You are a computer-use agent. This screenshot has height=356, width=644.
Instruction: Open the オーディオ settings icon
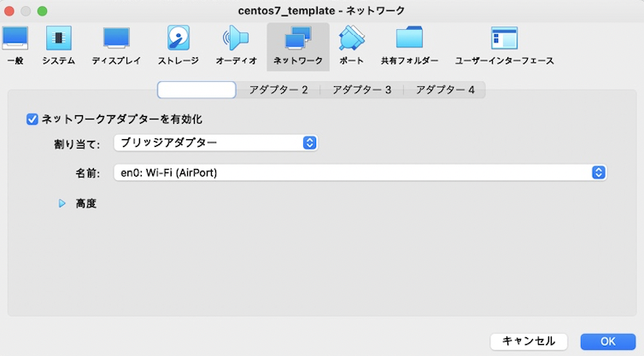point(236,46)
